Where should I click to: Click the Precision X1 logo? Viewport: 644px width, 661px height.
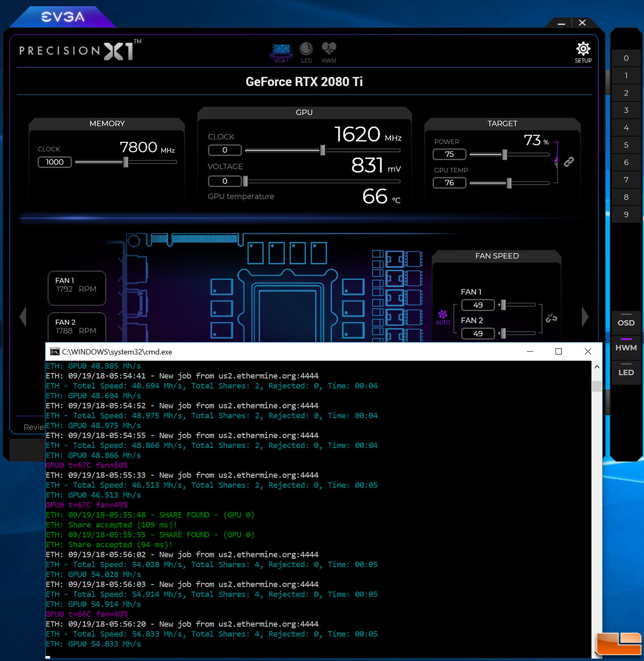point(80,50)
